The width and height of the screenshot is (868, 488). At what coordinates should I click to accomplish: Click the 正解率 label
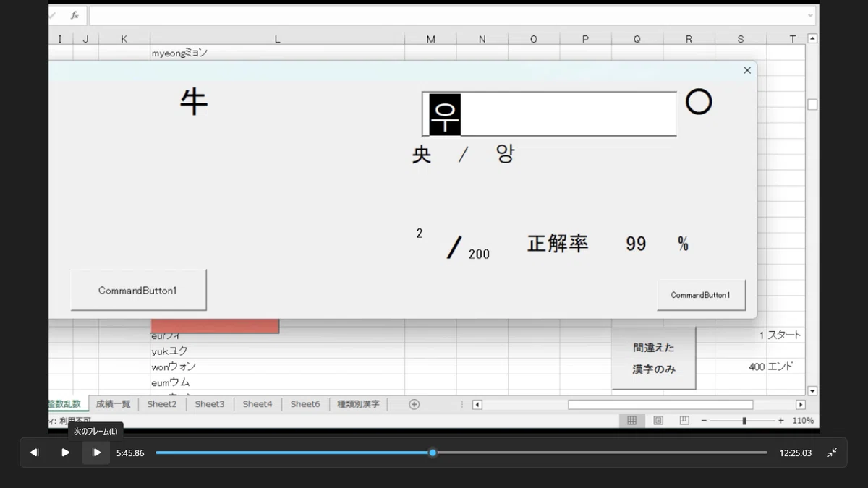click(x=558, y=244)
